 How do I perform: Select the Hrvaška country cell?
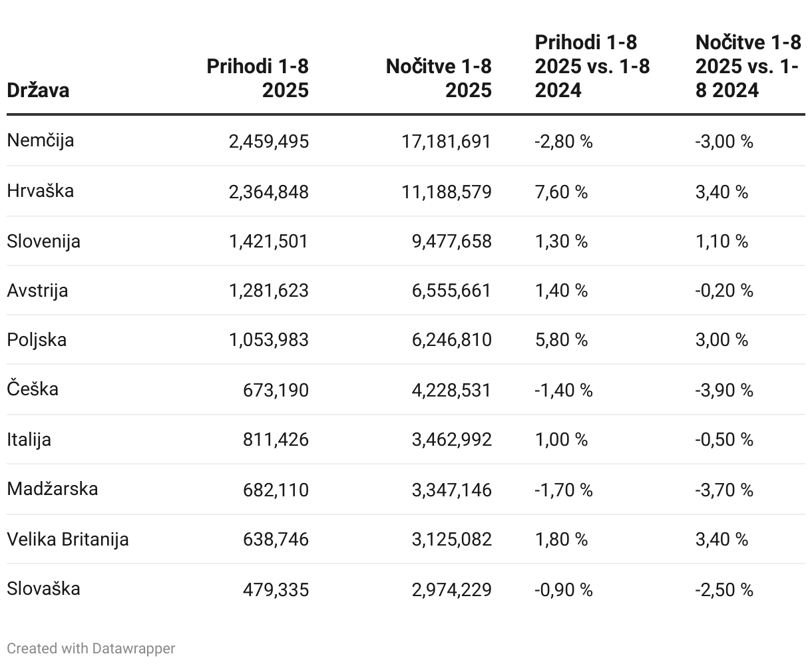pos(41,191)
